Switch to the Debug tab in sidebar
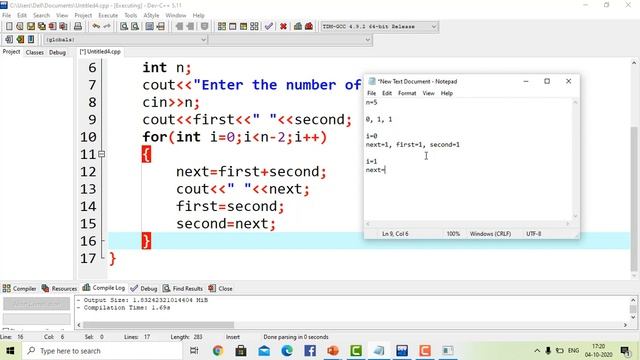Image resolution: width=640 pixels, height=360 pixels. pyautogui.click(x=57, y=52)
